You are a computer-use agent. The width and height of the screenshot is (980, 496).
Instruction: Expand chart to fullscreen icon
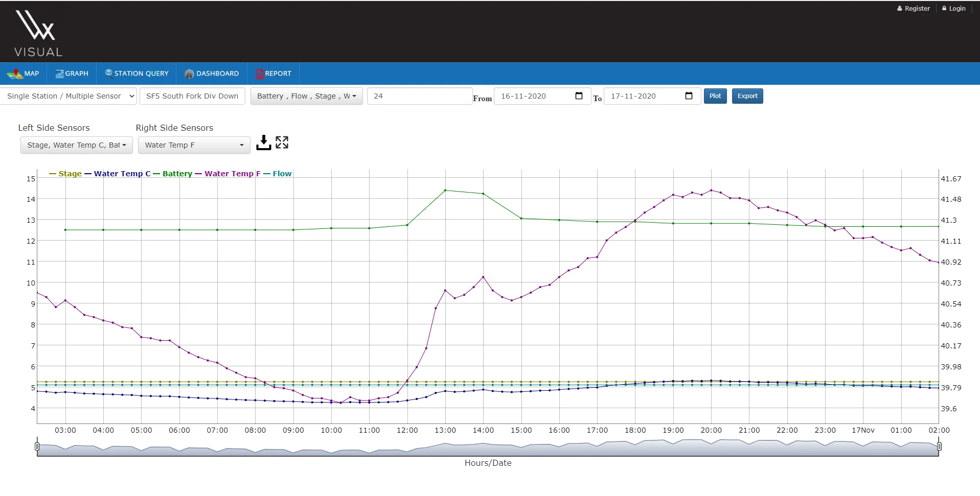point(282,142)
